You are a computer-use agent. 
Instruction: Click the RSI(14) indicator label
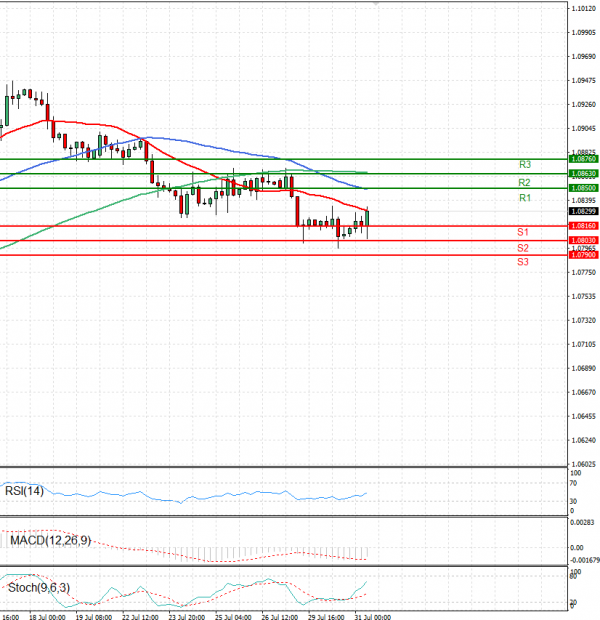(24, 491)
